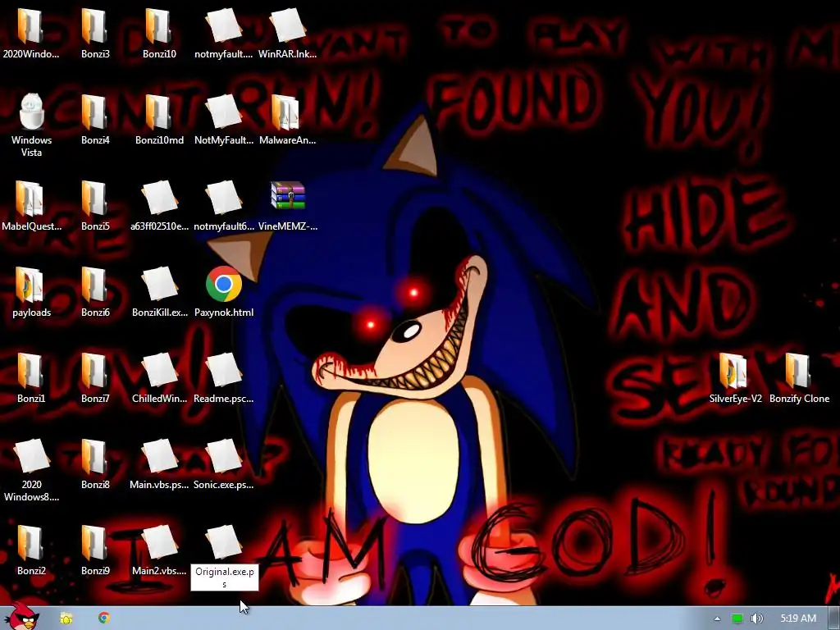Show hidden system tray icons

[717, 619]
